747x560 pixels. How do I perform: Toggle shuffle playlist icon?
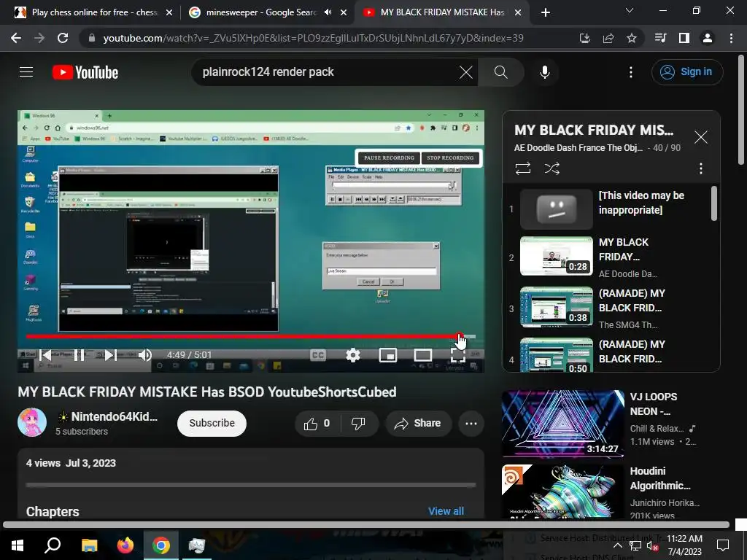point(552,168)
